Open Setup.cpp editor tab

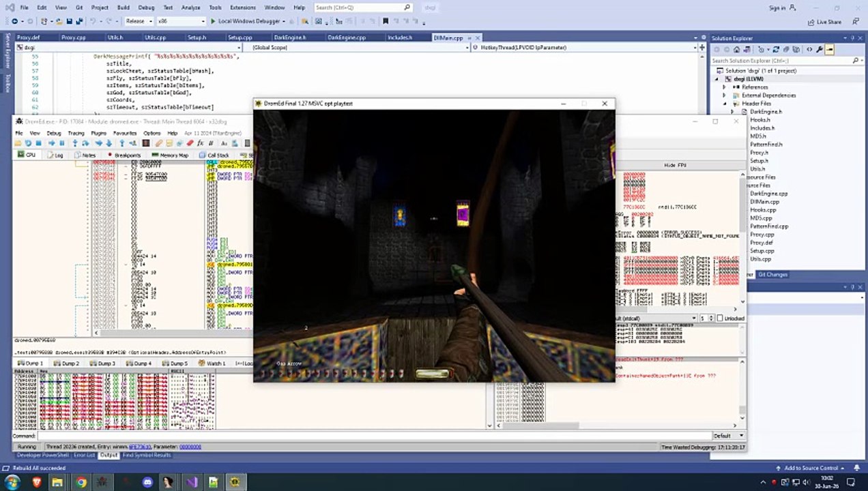(x=240, y=38)
